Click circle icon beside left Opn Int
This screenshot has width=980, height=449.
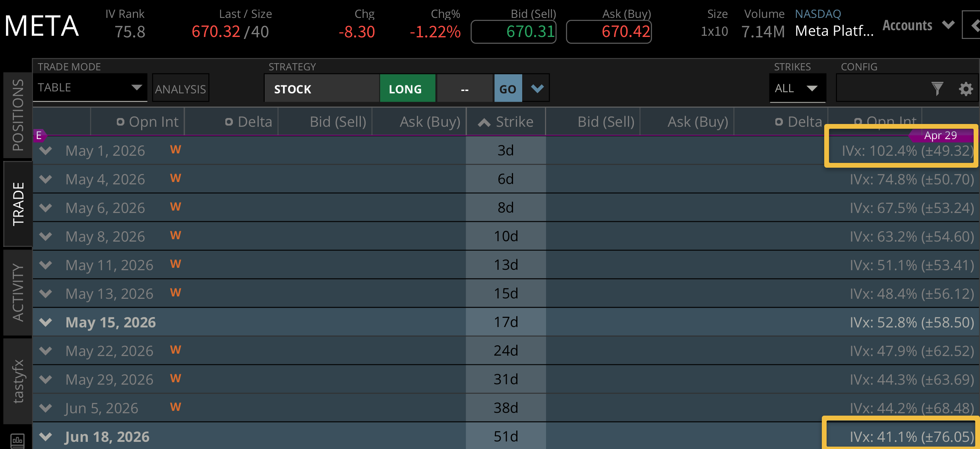120,122
